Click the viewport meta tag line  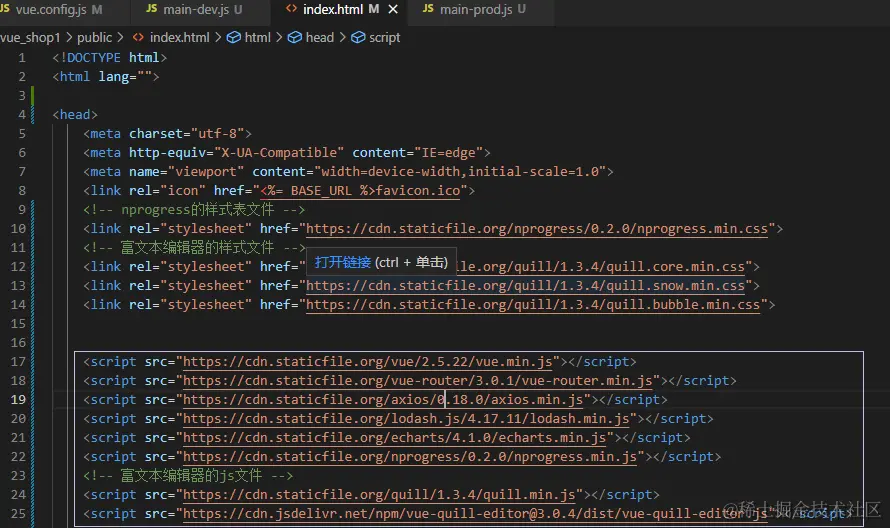[348, 171]
